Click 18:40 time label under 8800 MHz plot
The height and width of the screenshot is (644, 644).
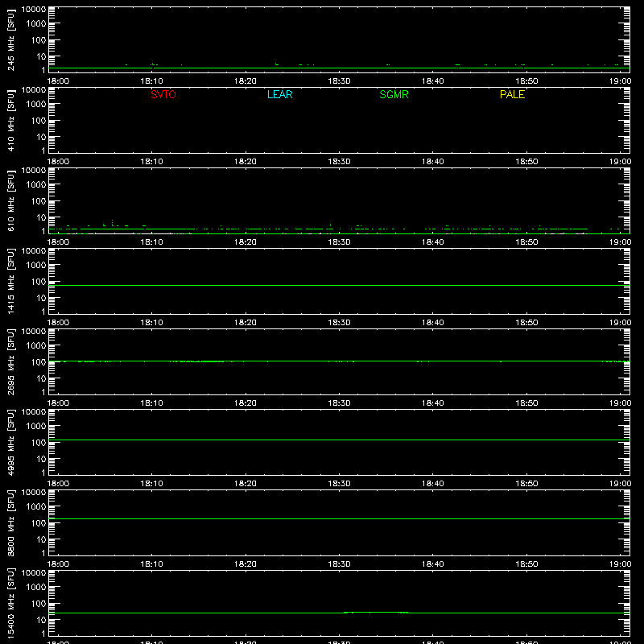(433, 564)
